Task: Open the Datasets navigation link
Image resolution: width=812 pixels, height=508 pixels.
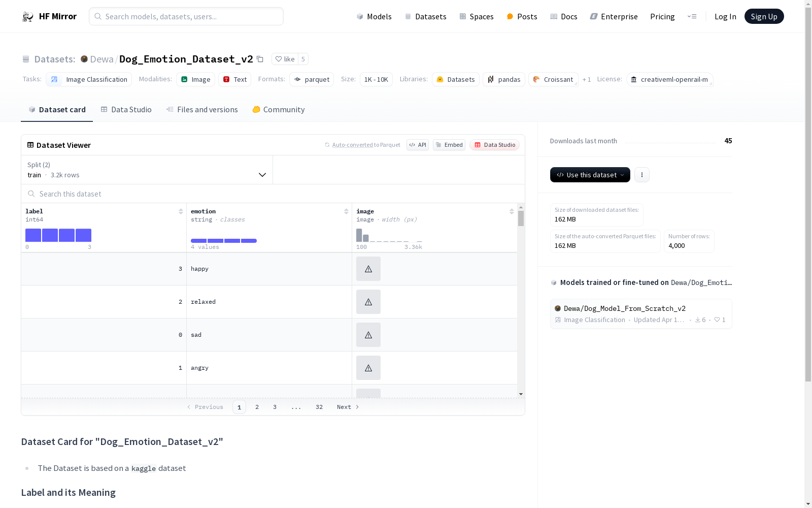Action: pyautogui.click(x=425, y=16)
